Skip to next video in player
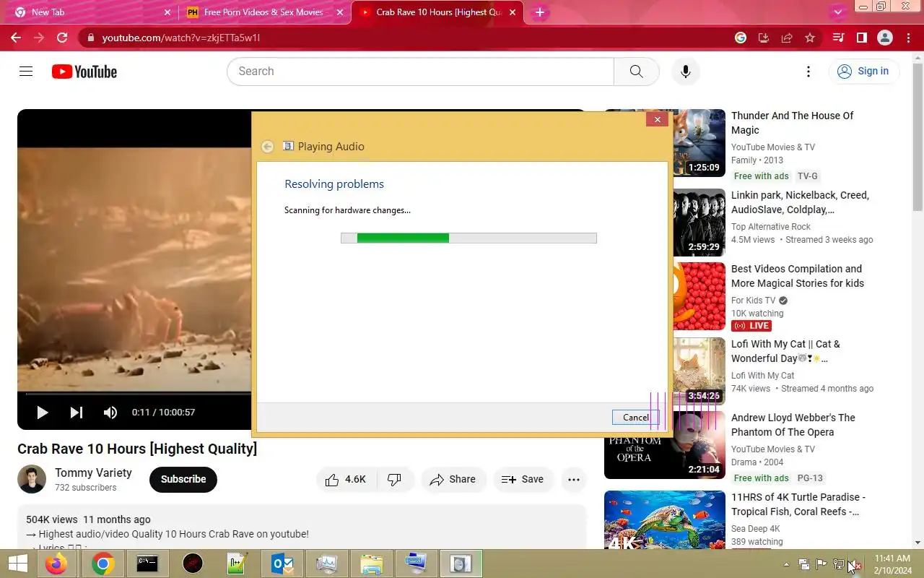This screenshot has height=578, width=924. point(76,413)
